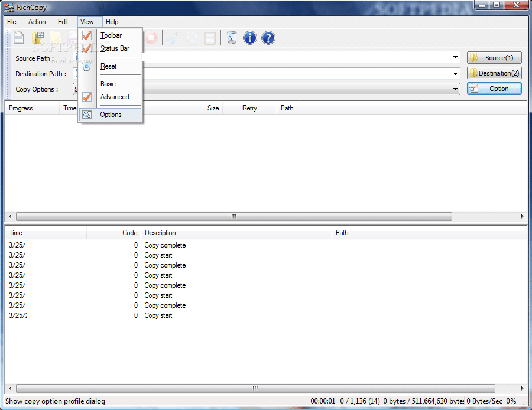
Task: Click the progress list horizontal scrollbar thumb
Action: click(x=233, y=216)
